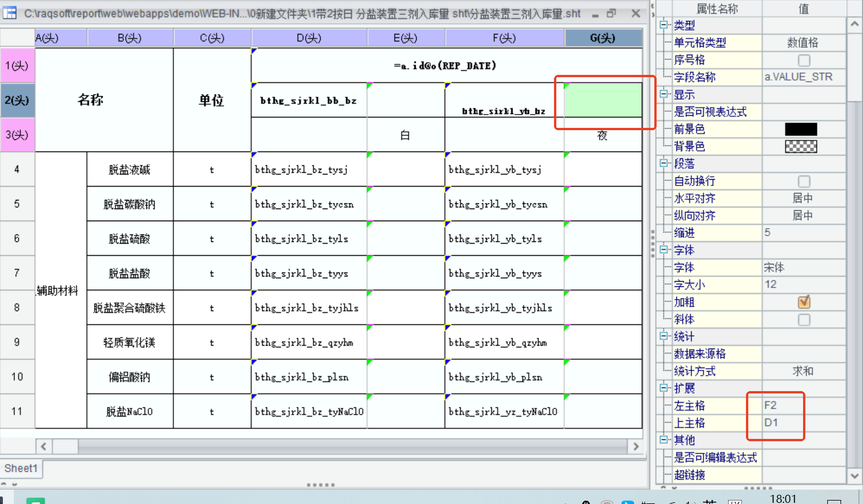Image resolution: width=863 pixels, height=504 pixels.
Task: Select the bthg_sjrkl_bb_bz cell
Action: tap(310, 100)
